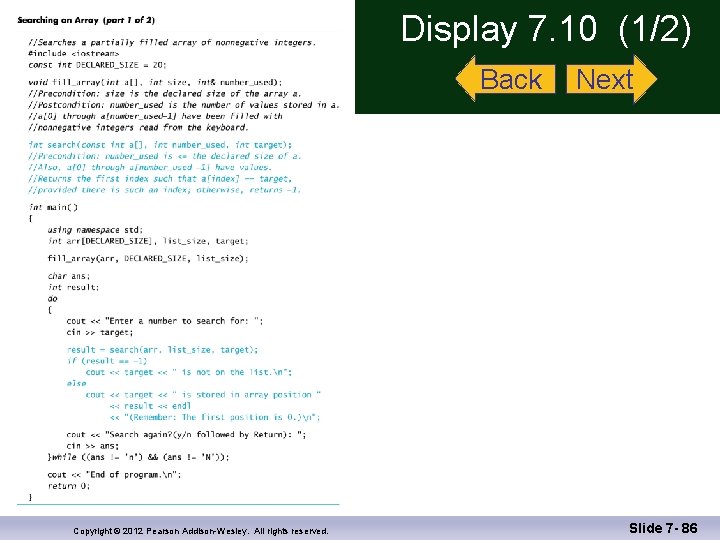Click the 'int search(const int a[]' declaration line
The width and height of the screenshot is (720, 540).
160,145
